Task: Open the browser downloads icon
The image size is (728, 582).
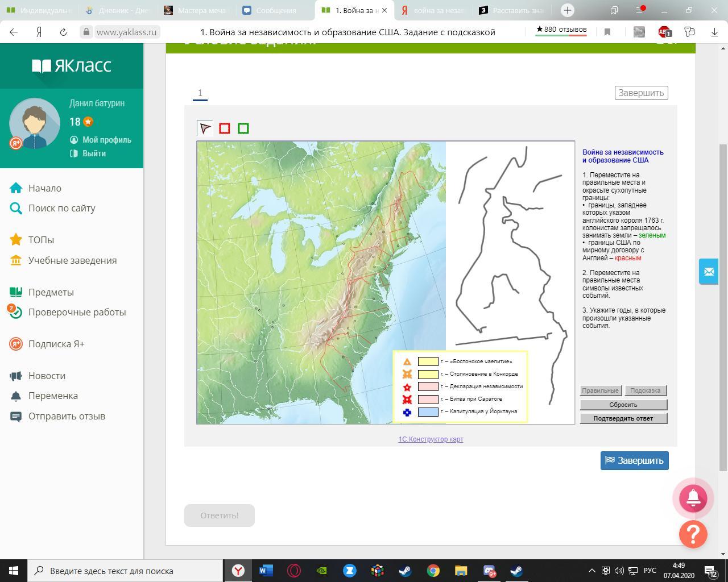Action: pyautogui.click(x=714, y=32)
